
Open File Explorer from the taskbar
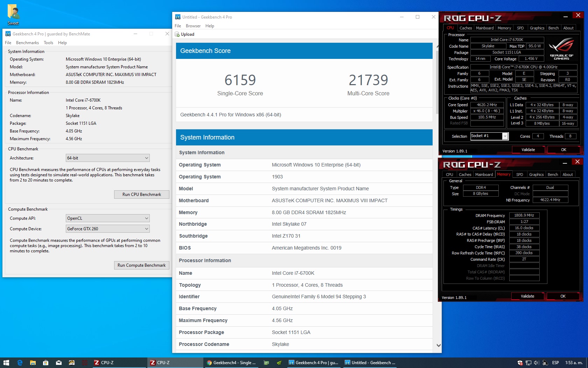tap(33, 363)
